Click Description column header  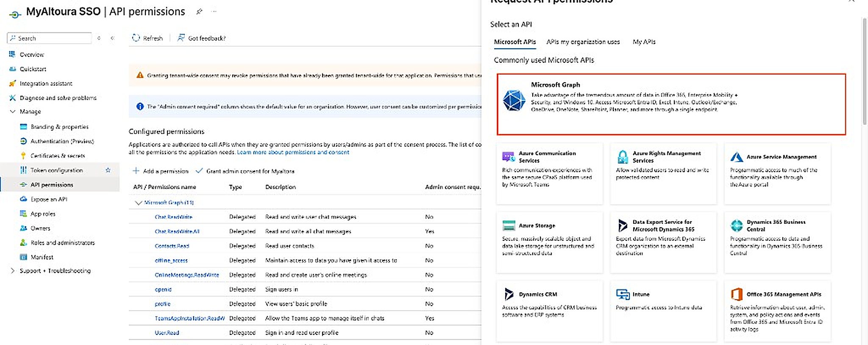pyautogui.click(x=280, y=187)
